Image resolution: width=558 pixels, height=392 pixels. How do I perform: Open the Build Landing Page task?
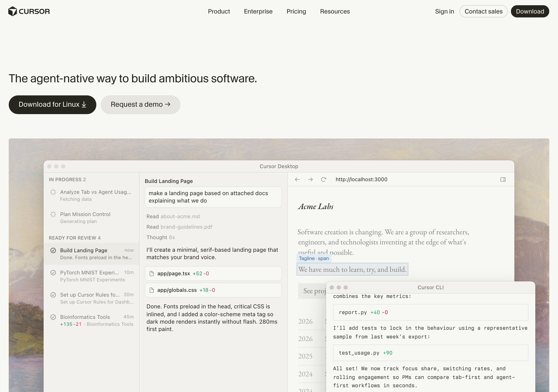(x=92, y=254)
